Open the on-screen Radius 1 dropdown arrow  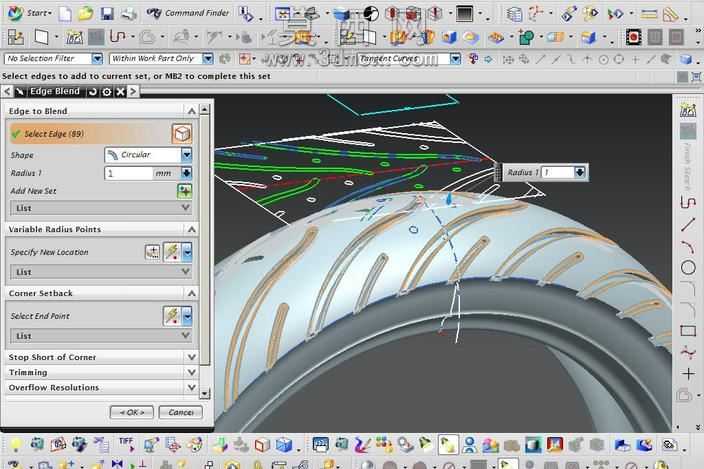coord(580,172)
